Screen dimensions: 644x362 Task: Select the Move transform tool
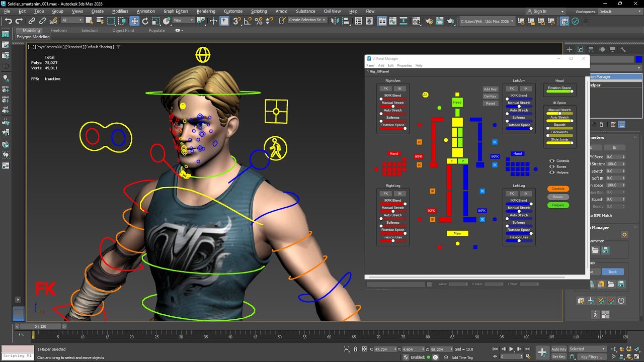[x=134, y=21]
